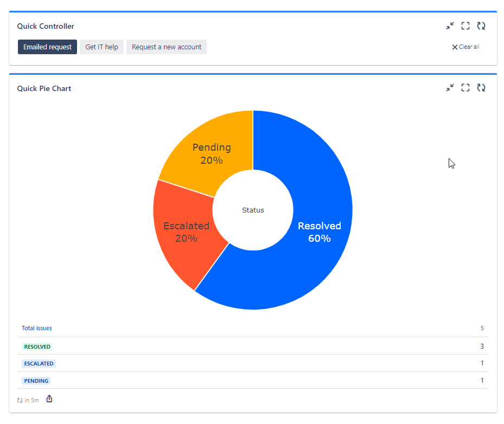Select the PENDING status badge
Viewport: 504px width, 424px height.
coord(36,381)
